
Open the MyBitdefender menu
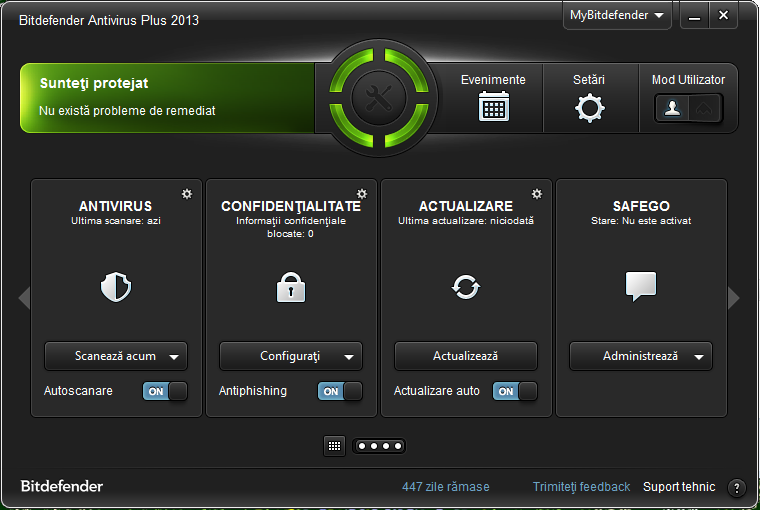pyautogui.click(x=617, y=16)
